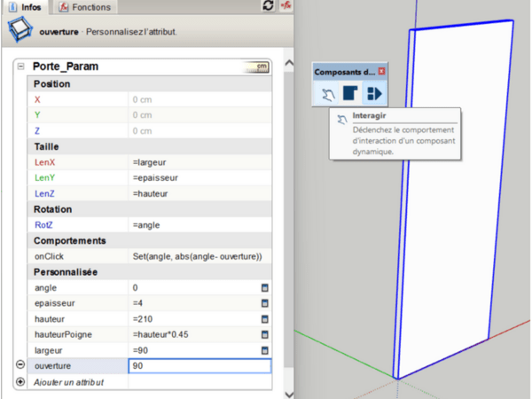The image size is (532, 399).
Task: Select the Interagir hand tool
Action: tap(327, 93)
